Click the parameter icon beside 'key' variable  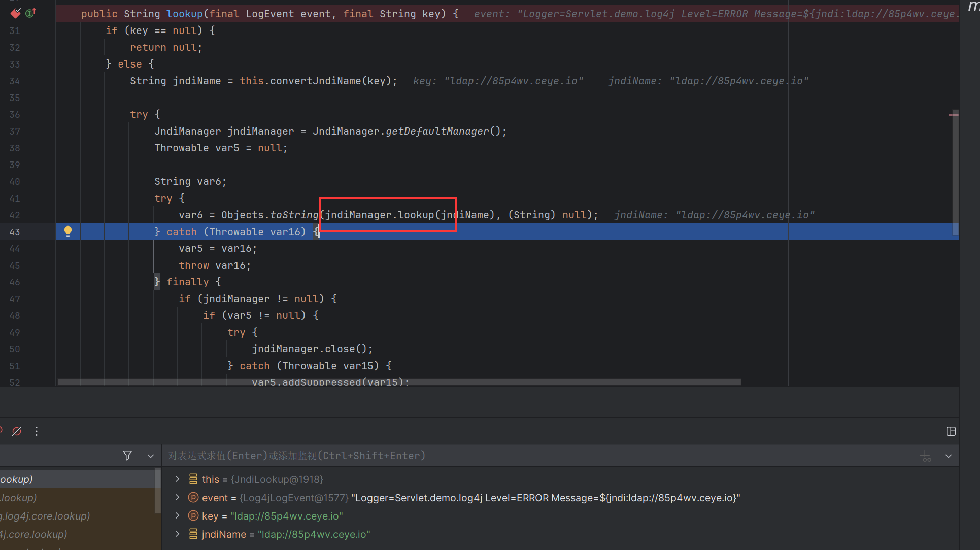pyautogui.click(x=193, y=515)
